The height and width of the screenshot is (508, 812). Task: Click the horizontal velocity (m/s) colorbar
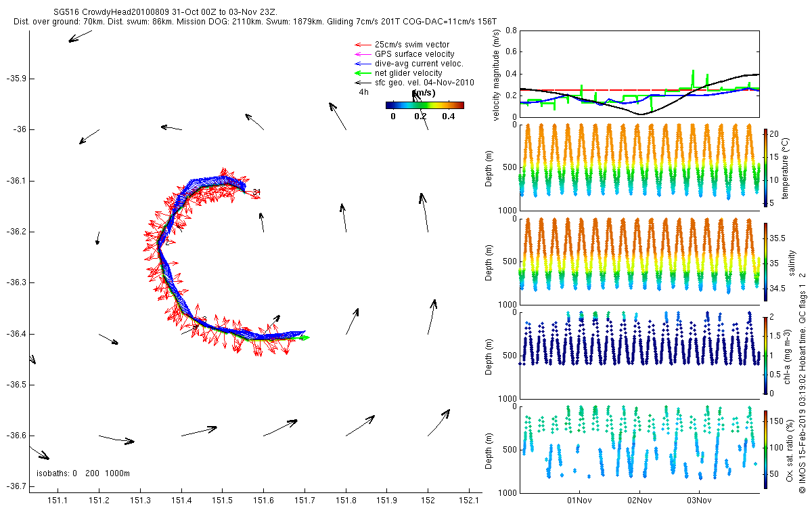[424, 105]
